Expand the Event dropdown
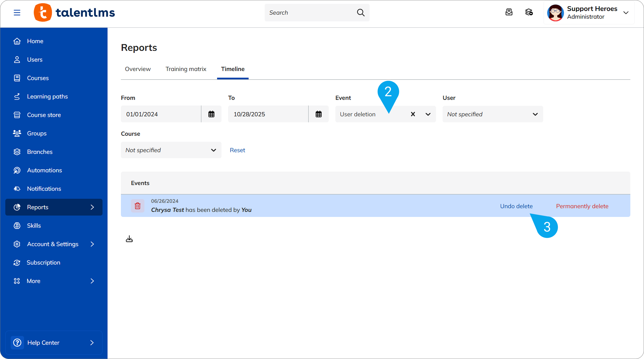 (428, 114)
